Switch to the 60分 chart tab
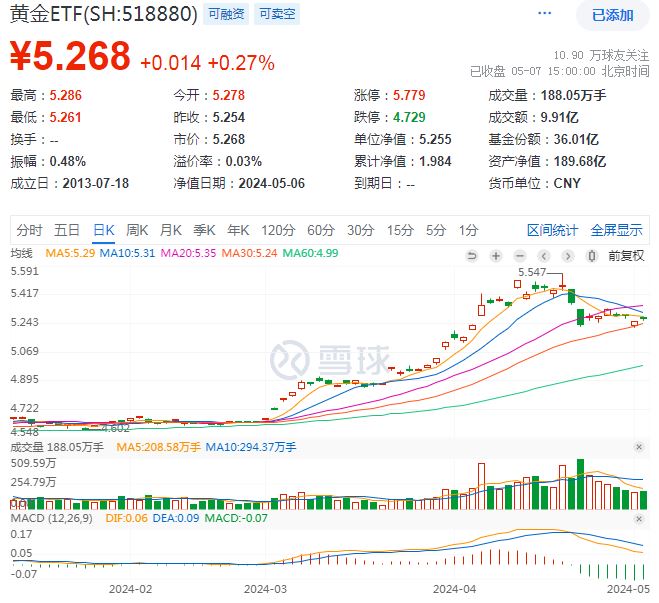659x603 pixels. 321,230
